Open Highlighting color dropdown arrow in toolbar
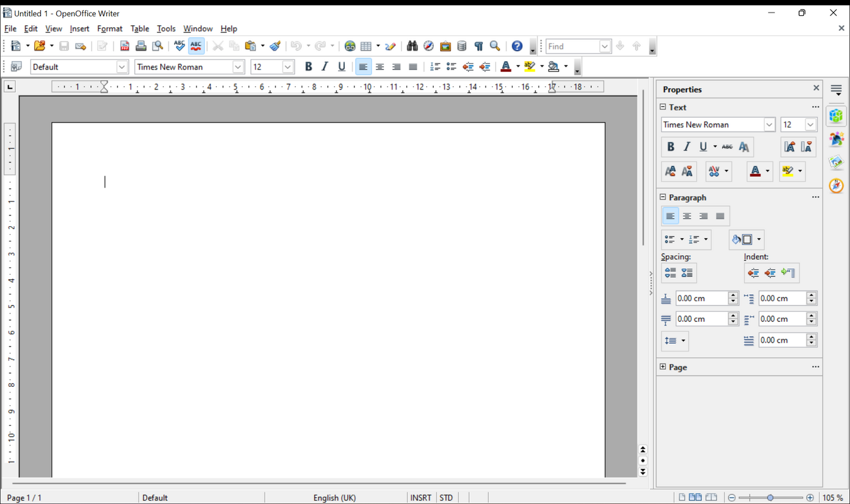The height and width of the screenshot is (504, 850). click(542, 67)
